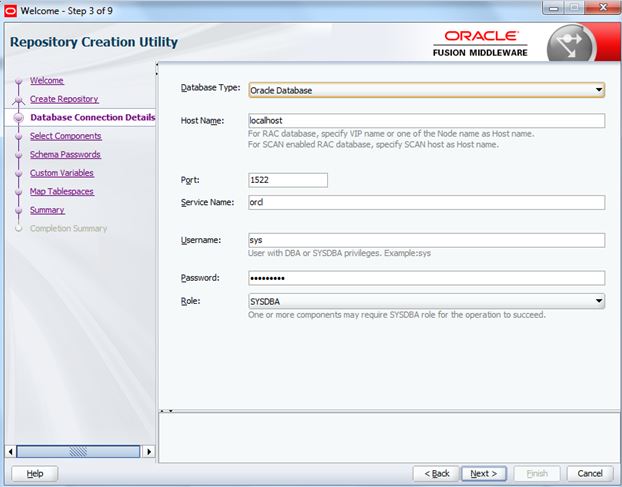Click the Oracle window icon in title bar
The width and height of the screenshot is (622, 487).
10,11
